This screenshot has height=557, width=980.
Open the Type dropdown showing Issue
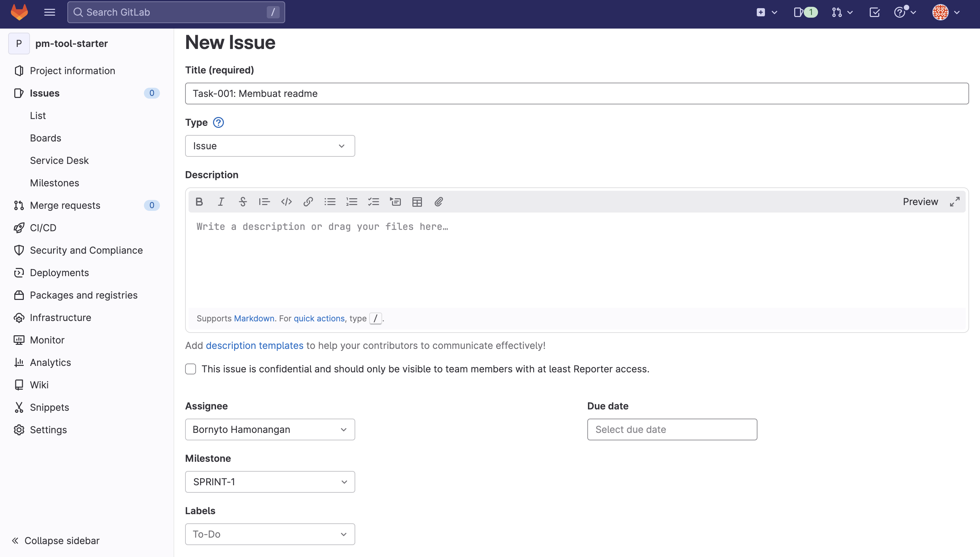click(x=270, y=146)
